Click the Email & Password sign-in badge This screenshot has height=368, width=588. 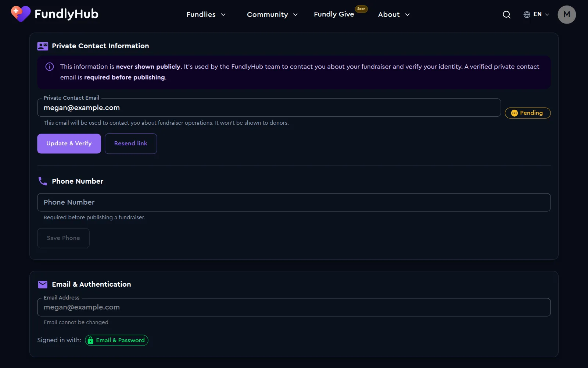click(116, 340)
